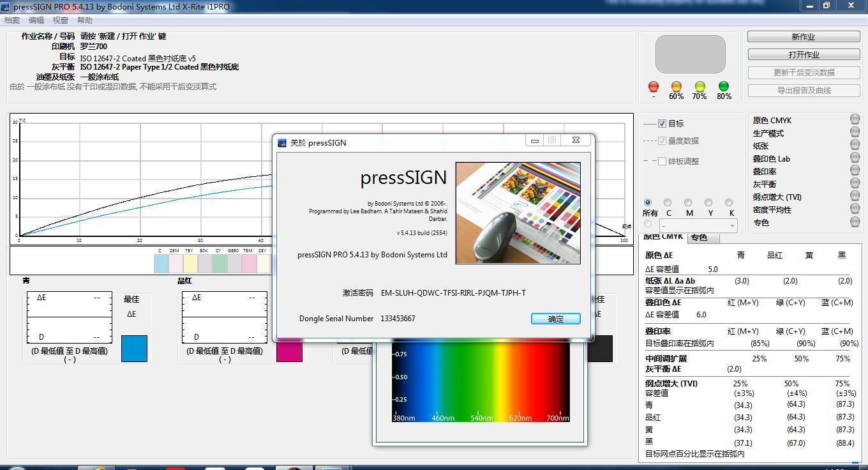868x470 pixels.
Task: Click the 新作业 button
Action: [x=804, y=37]
